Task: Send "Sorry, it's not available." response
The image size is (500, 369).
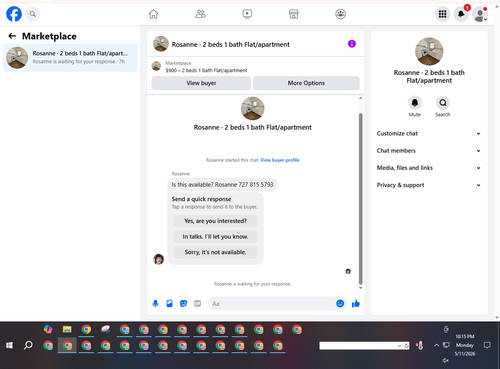Action: pos(215,252)
